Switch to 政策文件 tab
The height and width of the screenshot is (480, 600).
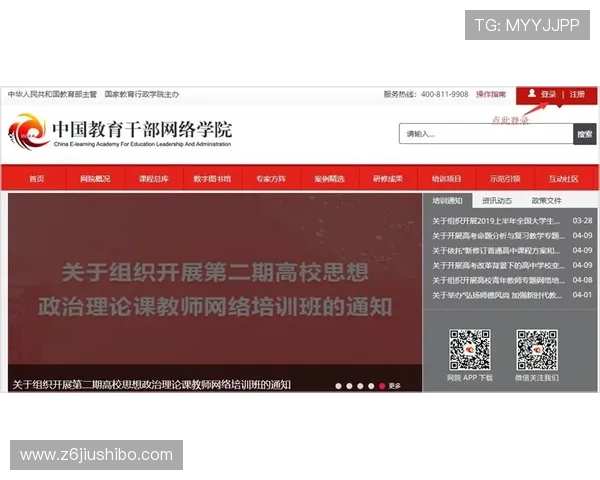pos(547,201)
